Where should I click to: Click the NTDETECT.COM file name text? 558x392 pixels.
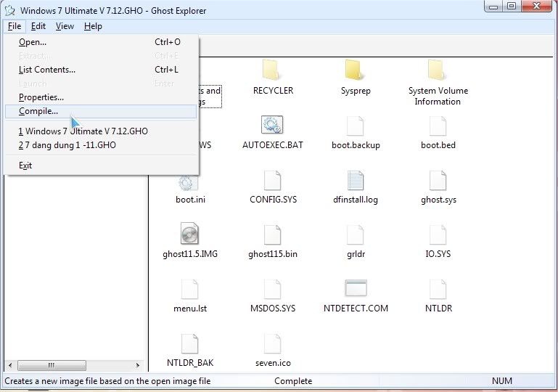[356, 309]
